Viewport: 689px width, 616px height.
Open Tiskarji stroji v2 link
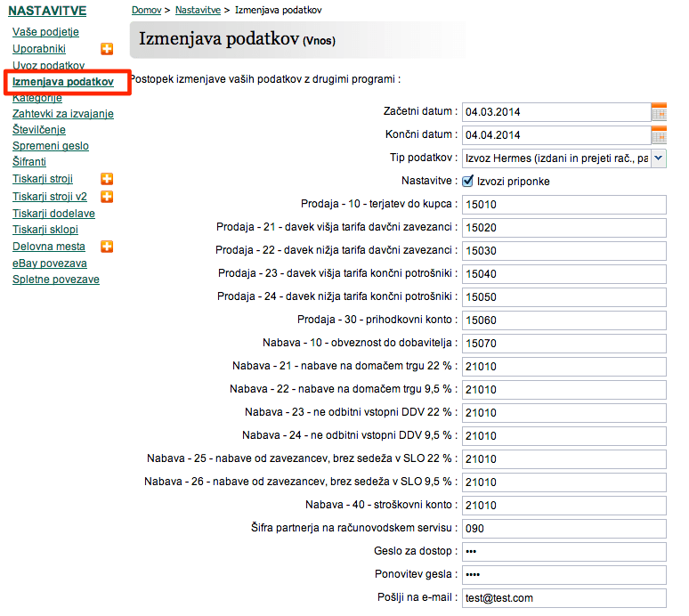(50, 197)
